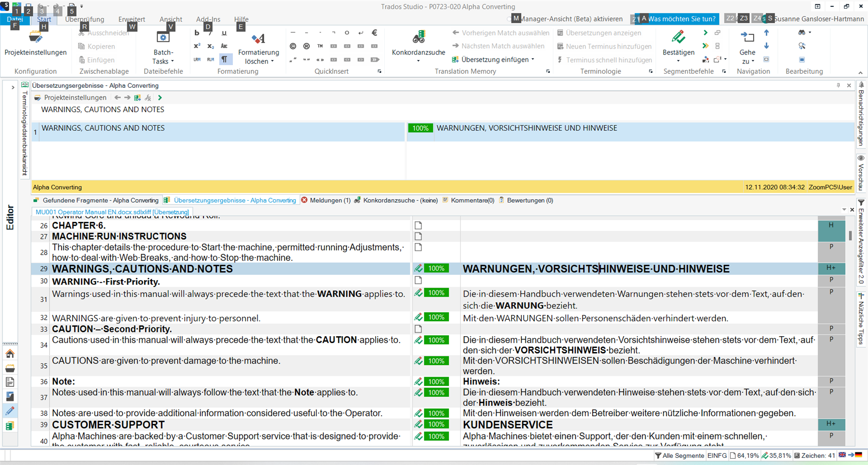Switch to the Ansicht ribbon tab
This screenshot has height=465, width=868.
(x=171, y=19)
